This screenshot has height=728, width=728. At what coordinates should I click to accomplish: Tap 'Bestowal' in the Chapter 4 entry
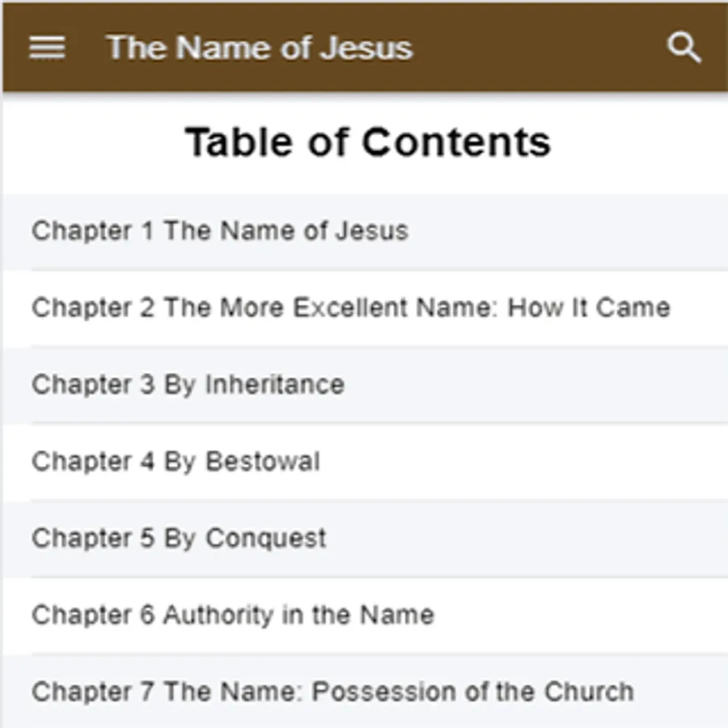[x=262, y=462]
